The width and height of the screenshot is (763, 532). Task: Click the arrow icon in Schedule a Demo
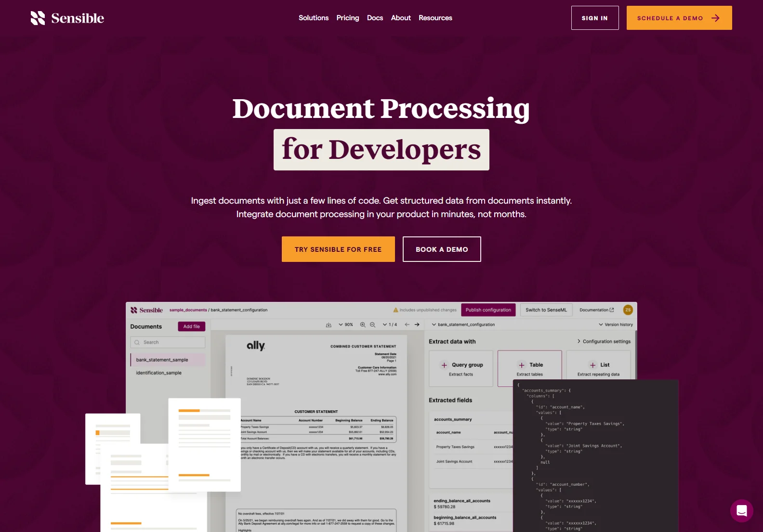click(x=715, y=18)
